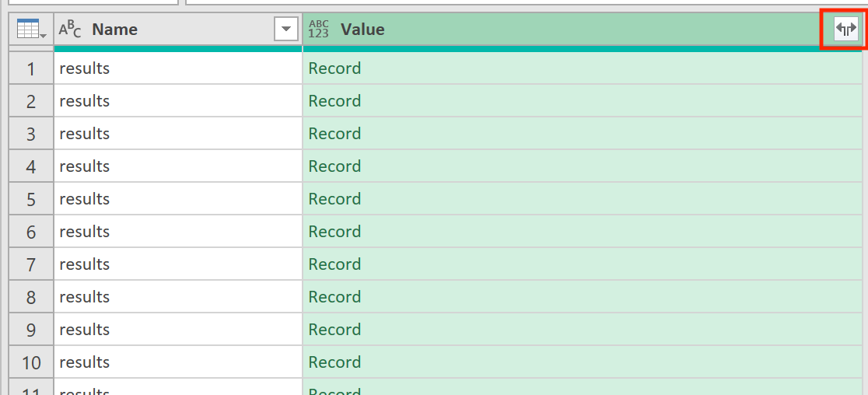The height and width of the screenshot is (395, 868).
Task: Select the Name column header
Action: point(177,30)
